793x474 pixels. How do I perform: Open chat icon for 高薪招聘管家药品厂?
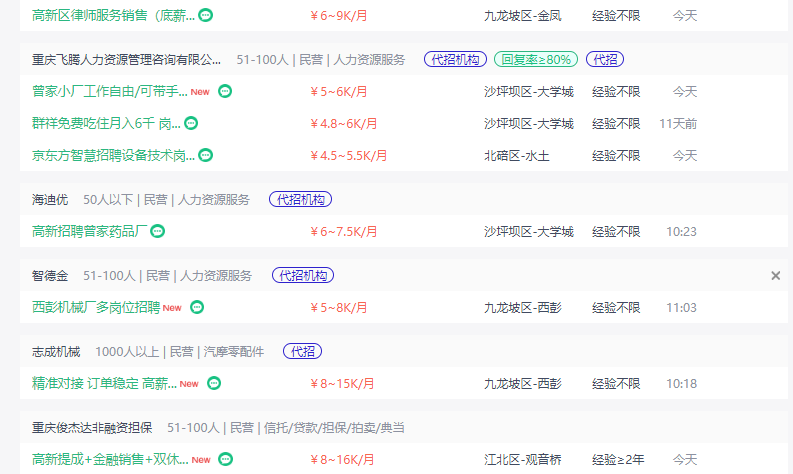pos(158,231)
